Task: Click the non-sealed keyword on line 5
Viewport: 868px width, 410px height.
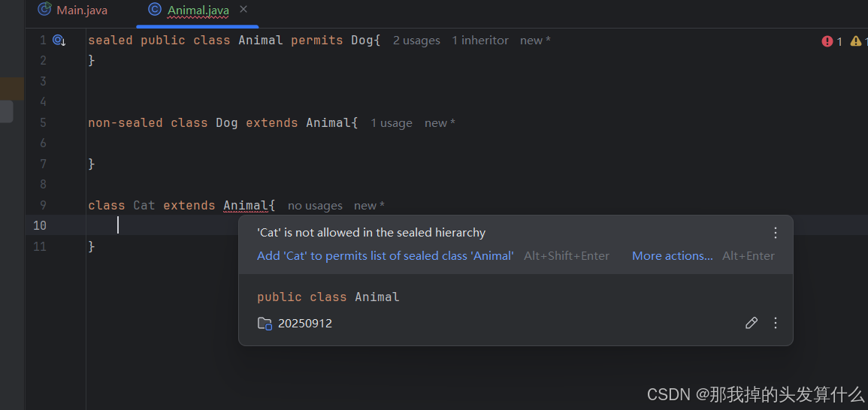Action: pyautogui.click(x=126, y=123)
